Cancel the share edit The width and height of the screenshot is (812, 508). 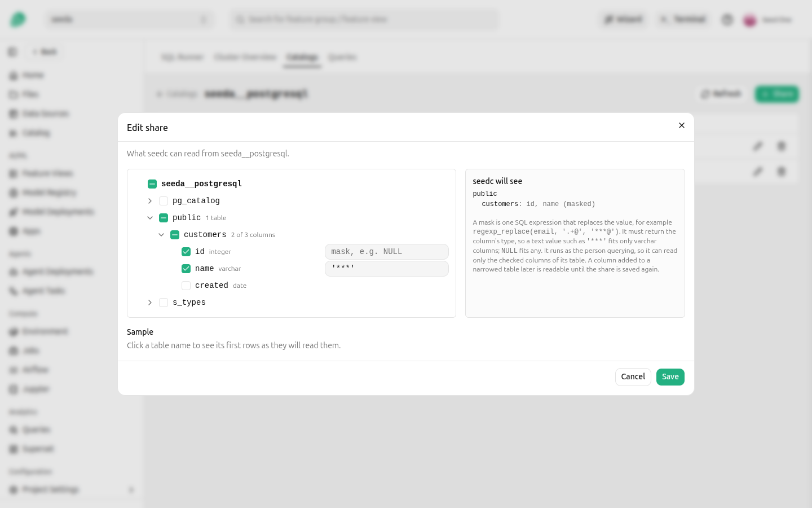tap(633, 377)
